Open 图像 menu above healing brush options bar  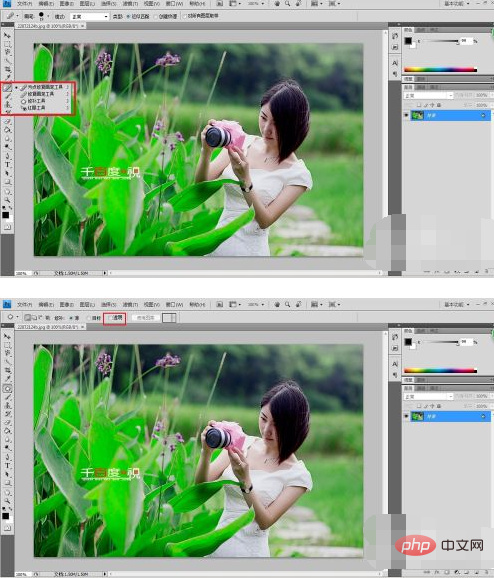[66, 4]
